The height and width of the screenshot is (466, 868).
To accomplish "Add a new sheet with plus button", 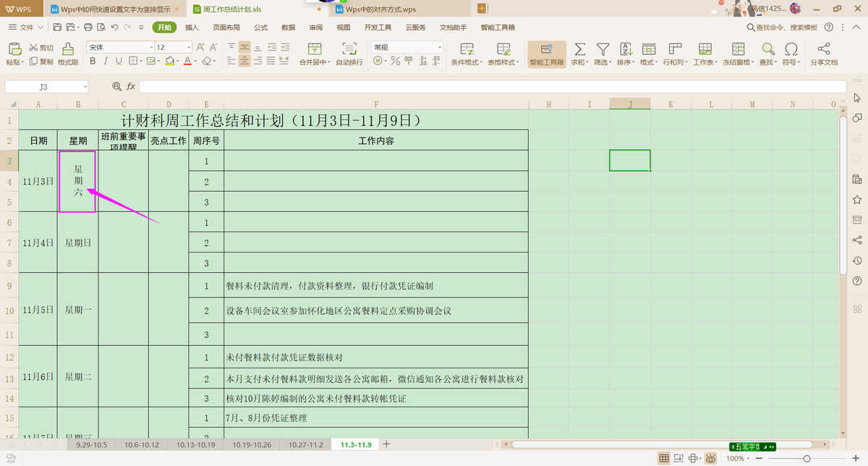I will coord(386,444).
